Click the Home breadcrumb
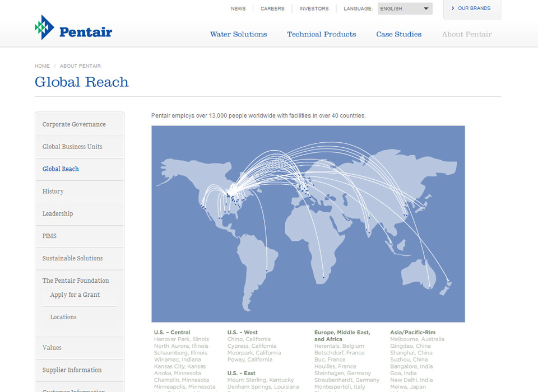 point(42,66)
